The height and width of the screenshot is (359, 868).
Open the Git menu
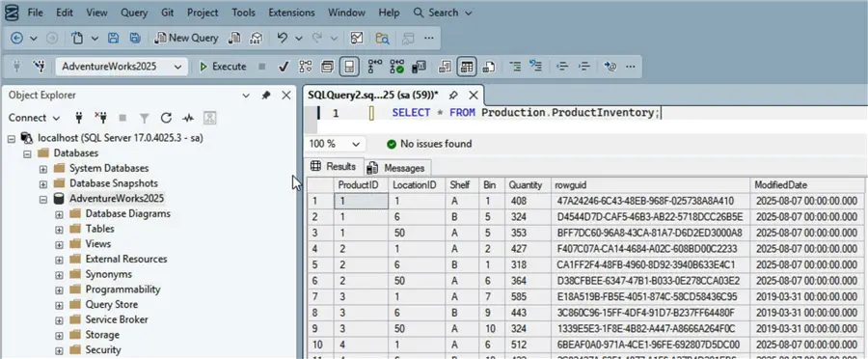coord(167,13)
